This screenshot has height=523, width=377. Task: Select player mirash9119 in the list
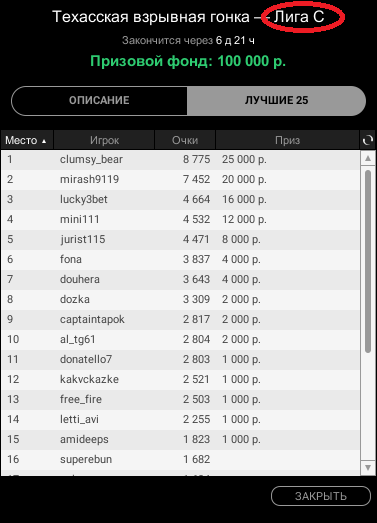(180, 179)
